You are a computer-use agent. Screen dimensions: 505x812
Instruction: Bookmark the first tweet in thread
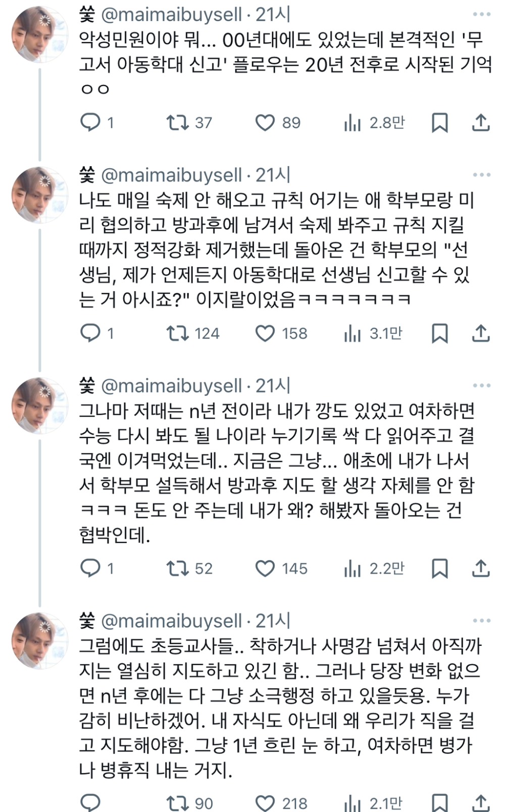point(439,123)
